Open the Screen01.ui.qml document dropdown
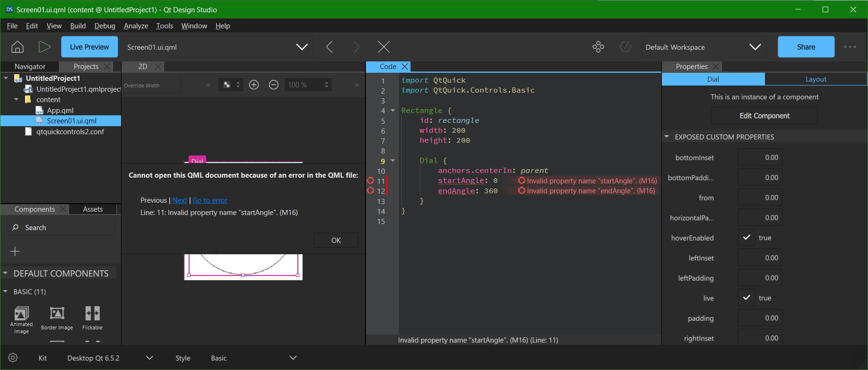The width and height of the screenshot is (868, 370). pos(218,47)
